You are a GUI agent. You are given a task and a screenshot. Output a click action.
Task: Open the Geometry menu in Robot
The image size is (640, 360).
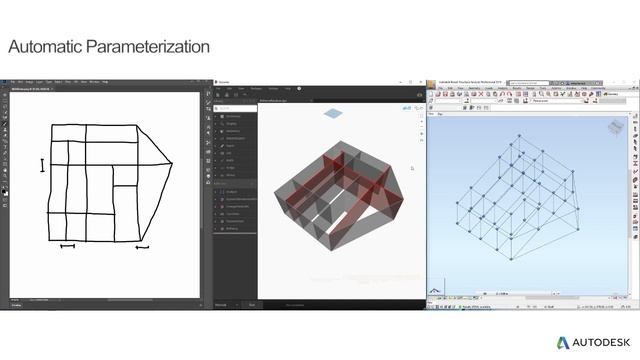pyautogui.click(x=474, y=88)
